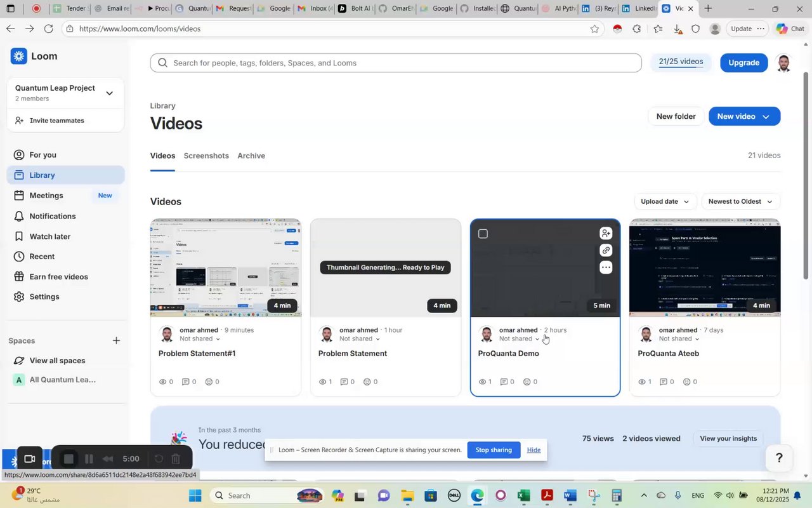Open Excel from the taskbar
The image size is (812, 508).
point(524,495)
